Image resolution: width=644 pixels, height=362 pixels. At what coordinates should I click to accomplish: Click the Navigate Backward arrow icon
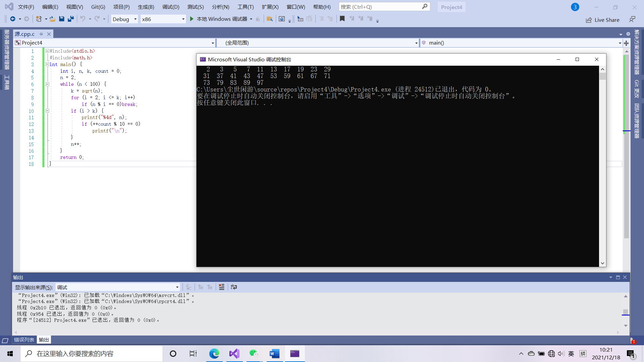point(13,19)
